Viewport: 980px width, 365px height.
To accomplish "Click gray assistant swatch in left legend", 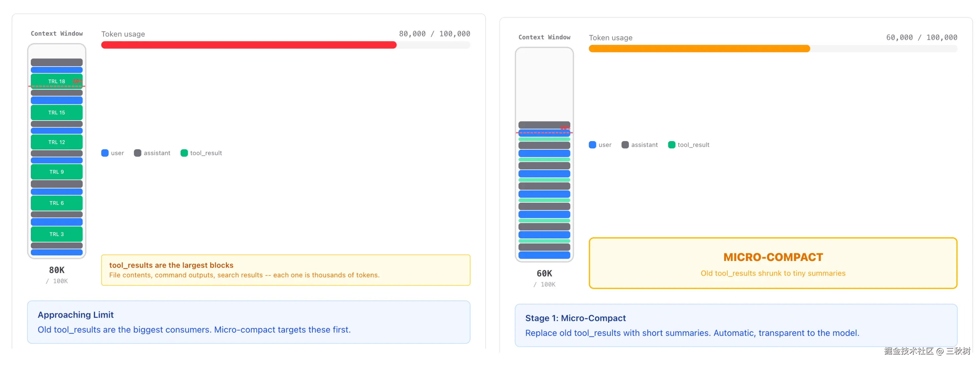I will pos(138,153).
